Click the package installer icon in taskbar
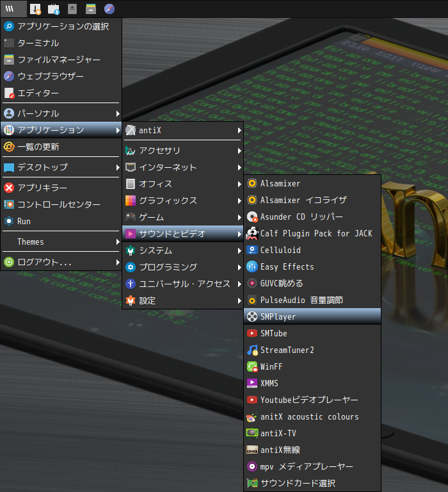The height and width of the screenshot is (492, 448). [x=35, y=9]
